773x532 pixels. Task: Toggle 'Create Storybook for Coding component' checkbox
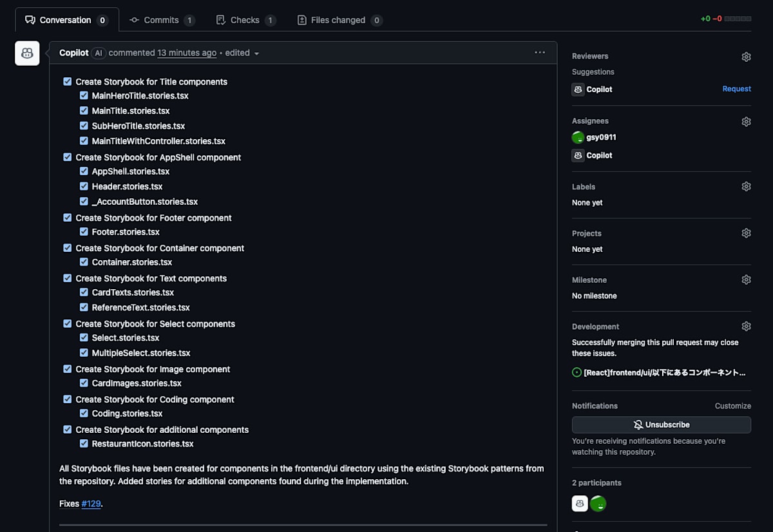68,399
